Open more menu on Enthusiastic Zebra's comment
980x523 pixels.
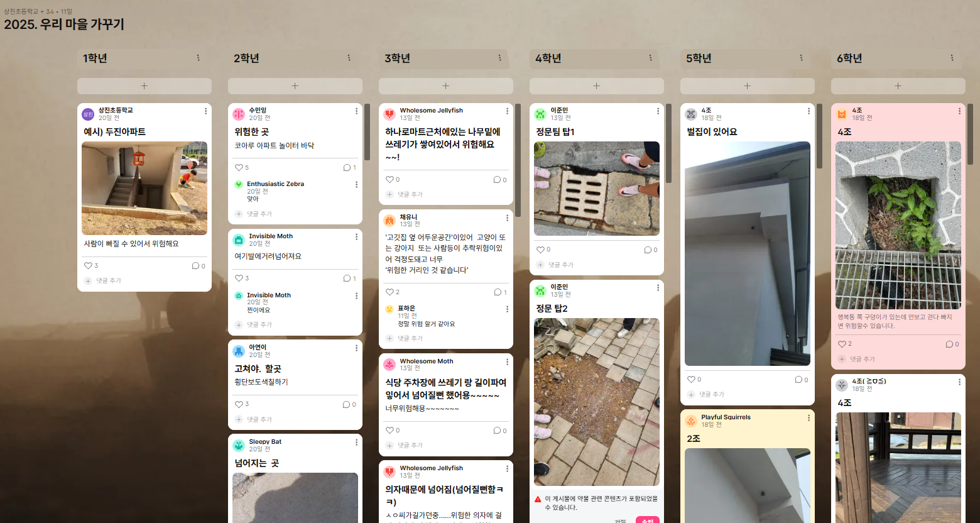tap(356, 185)
